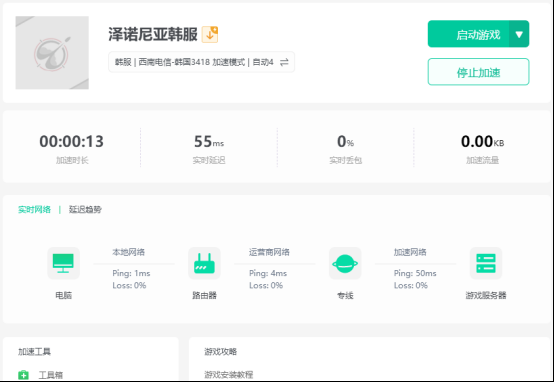
Task: Click the Ping: 1ms reading
Action: click(131, 273)
